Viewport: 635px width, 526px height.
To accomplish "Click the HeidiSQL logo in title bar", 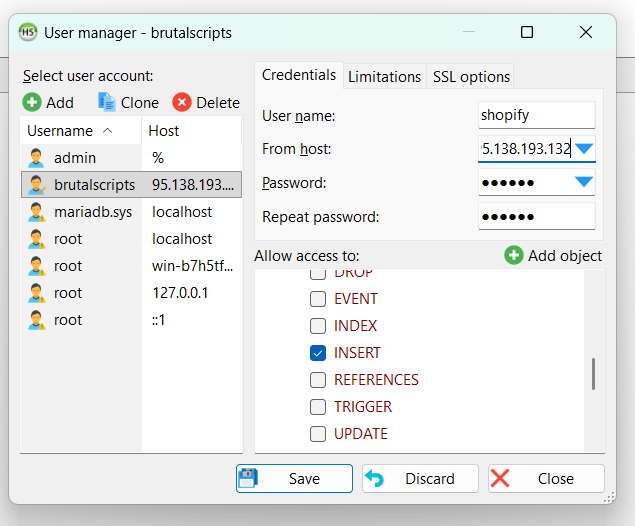I will pos(29,32).
